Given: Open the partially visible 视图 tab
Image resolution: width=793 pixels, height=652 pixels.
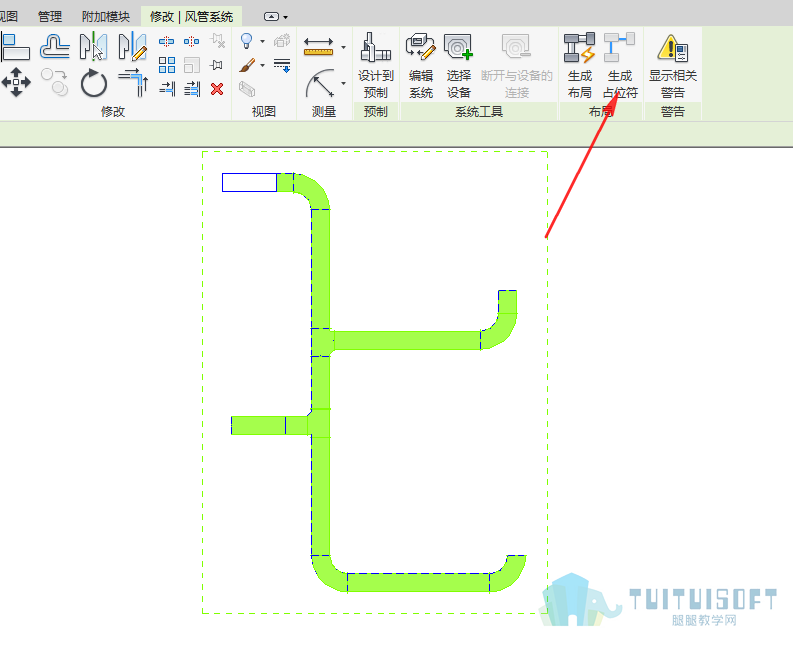Looking at the screenshot, I should click(x=9, y=17).
